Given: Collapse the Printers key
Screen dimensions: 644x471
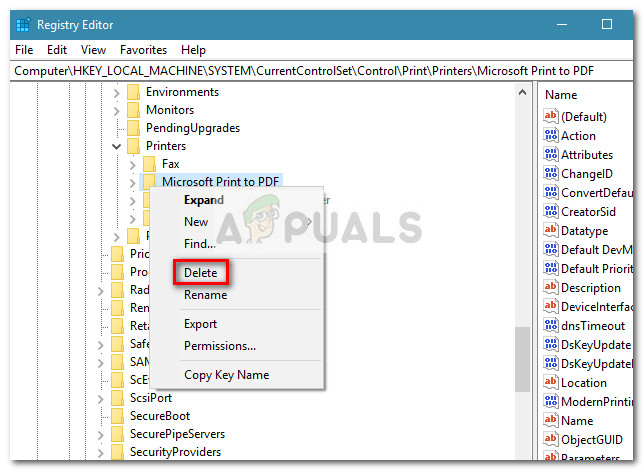Looking at the screenshot, I should [117, 147].
